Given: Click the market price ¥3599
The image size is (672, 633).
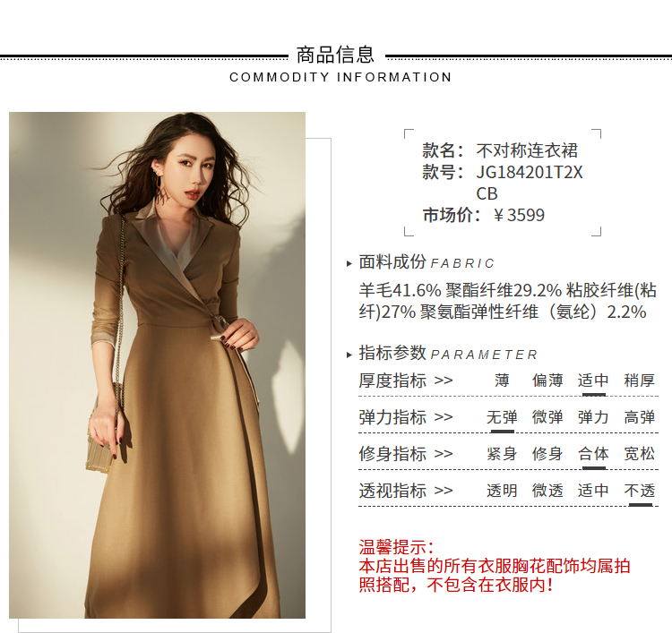Looking at the screenshot, I should coord(519,215).
